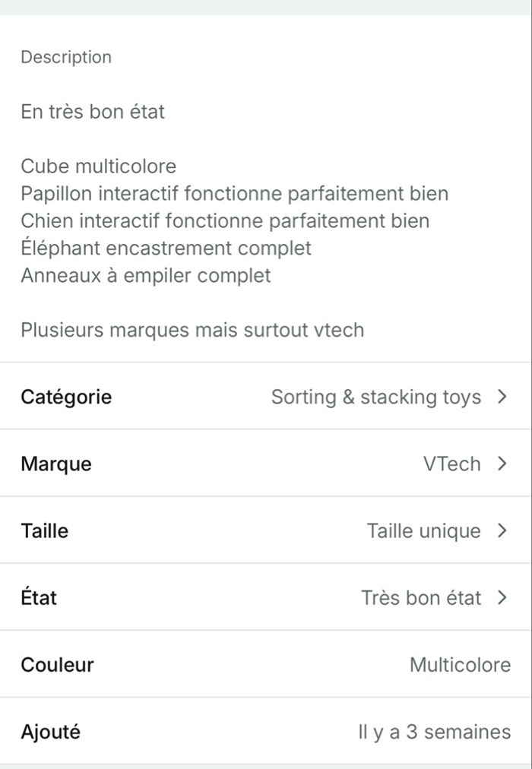Click the Multicolore colour value
This screenshot has height=769, width=532.
coord(460,665)
